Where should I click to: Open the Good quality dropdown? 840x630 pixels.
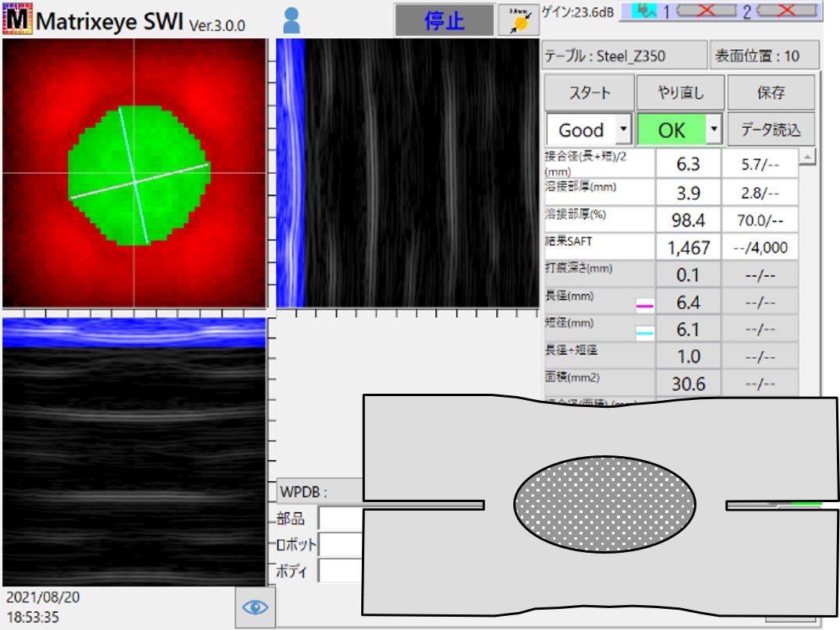(622, 129)
